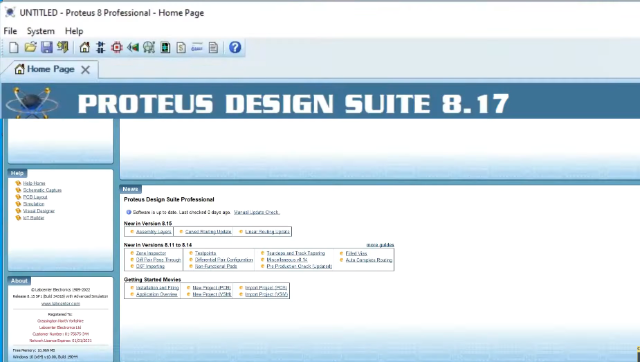Close the Home Page tab

tap(85, 70)
